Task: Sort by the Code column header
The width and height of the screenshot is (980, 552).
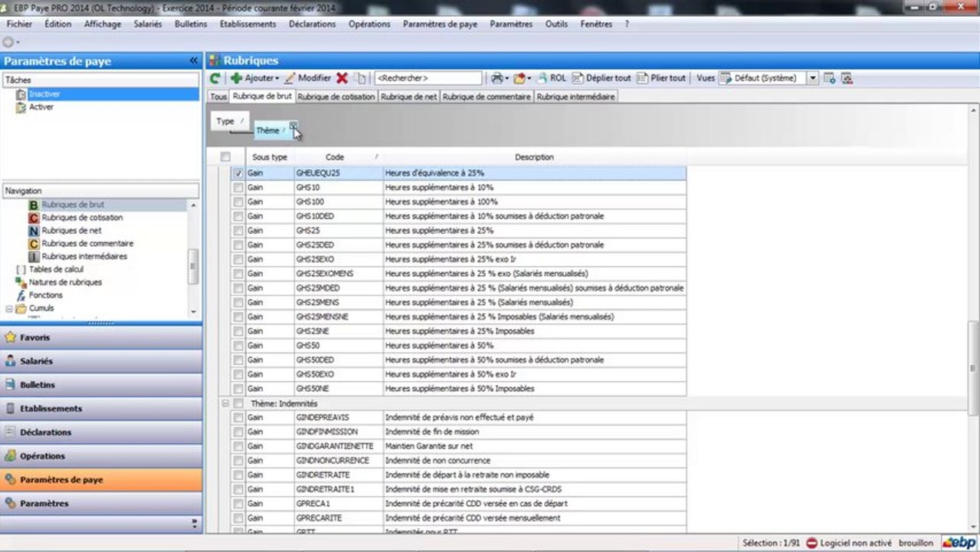Action: 338,157
